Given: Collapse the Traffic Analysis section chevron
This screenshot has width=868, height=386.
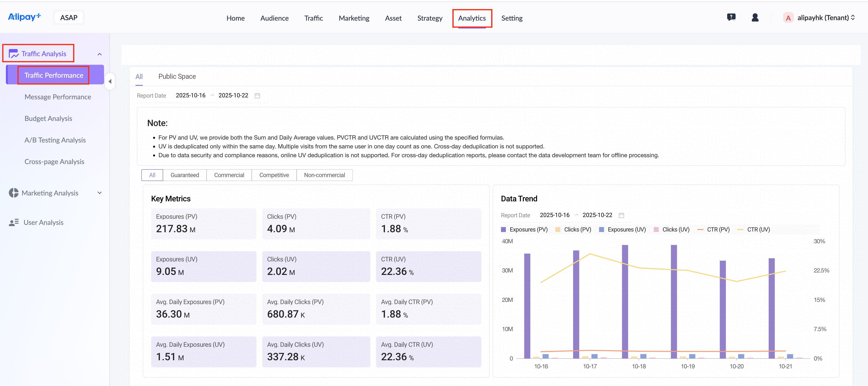Looking at the screenshot, I should (99, 54).
